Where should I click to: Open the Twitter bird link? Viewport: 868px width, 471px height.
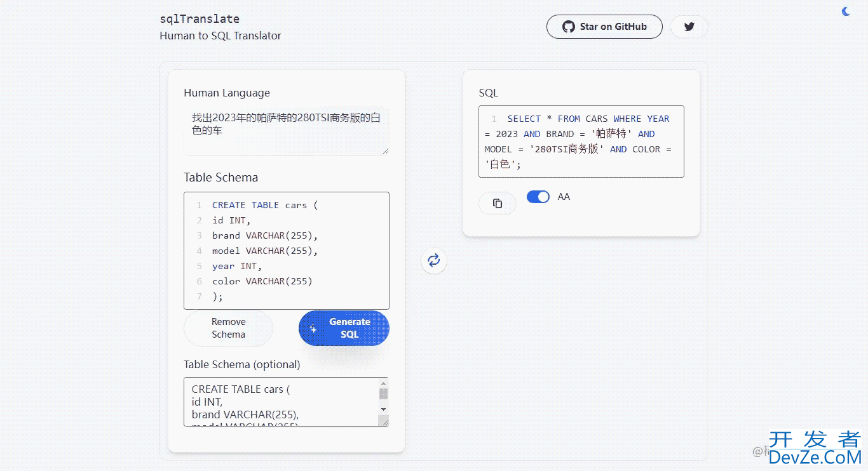click(x=689, y=27)
